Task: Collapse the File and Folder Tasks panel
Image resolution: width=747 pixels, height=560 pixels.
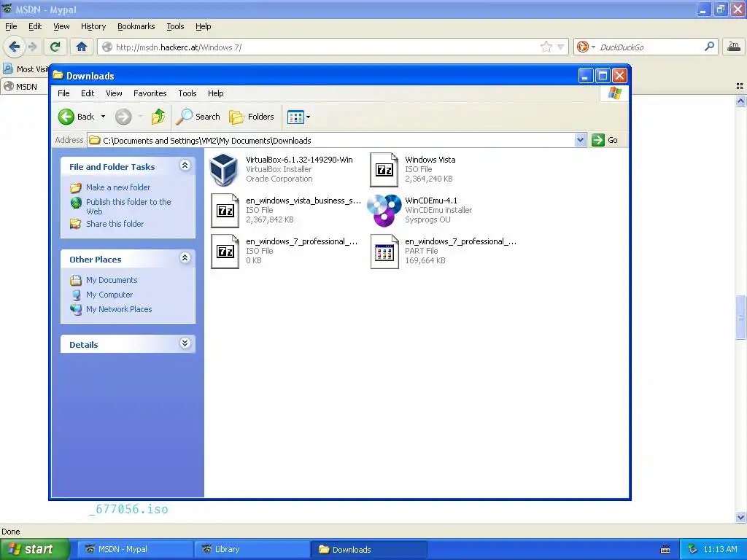Action: point(185,166)
